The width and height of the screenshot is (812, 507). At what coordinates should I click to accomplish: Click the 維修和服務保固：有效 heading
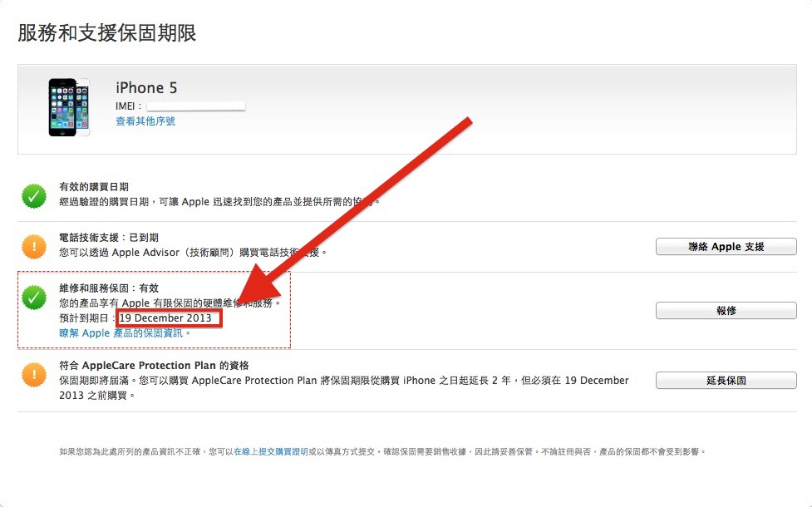coord(109,288)
